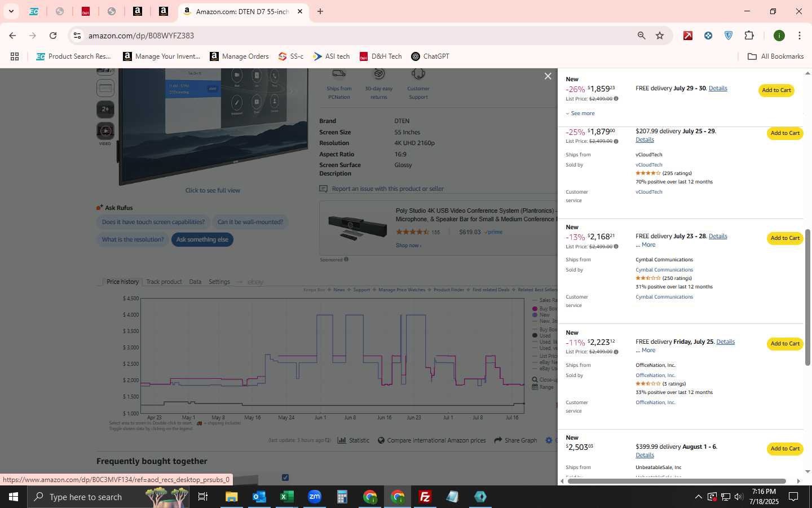This screenshot has width=812, height=508.
Task: Open the vCloudTech seller link under Sold by
Action: tap(649, 165)
